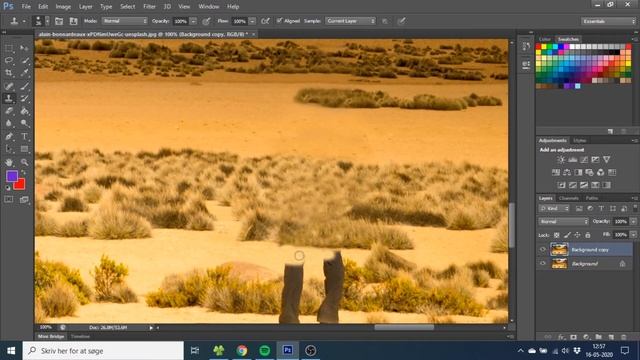Open the Essentials workspace dropdown
Screen dimensions: 640x360
pyautogui.click(x=608, y=21)
